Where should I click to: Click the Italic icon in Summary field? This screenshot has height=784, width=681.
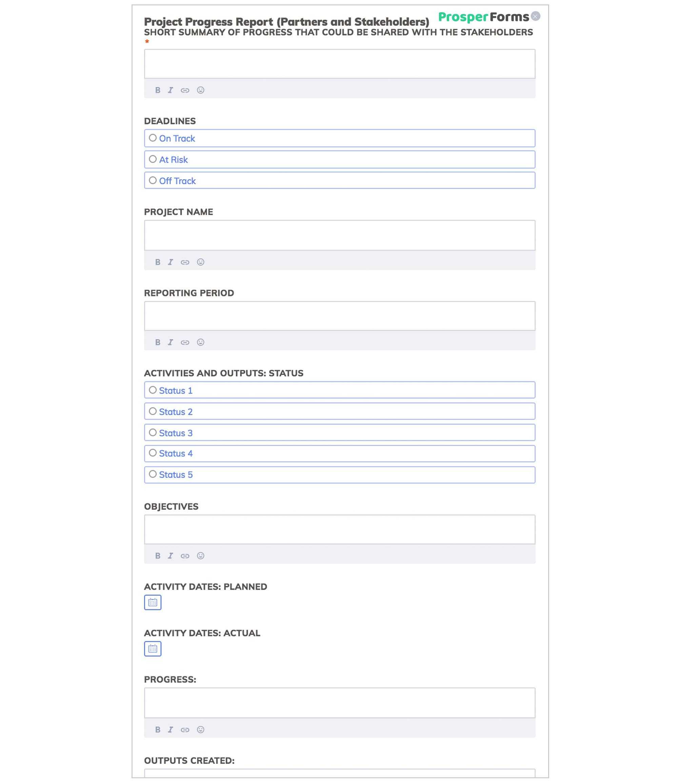point(171,90)
